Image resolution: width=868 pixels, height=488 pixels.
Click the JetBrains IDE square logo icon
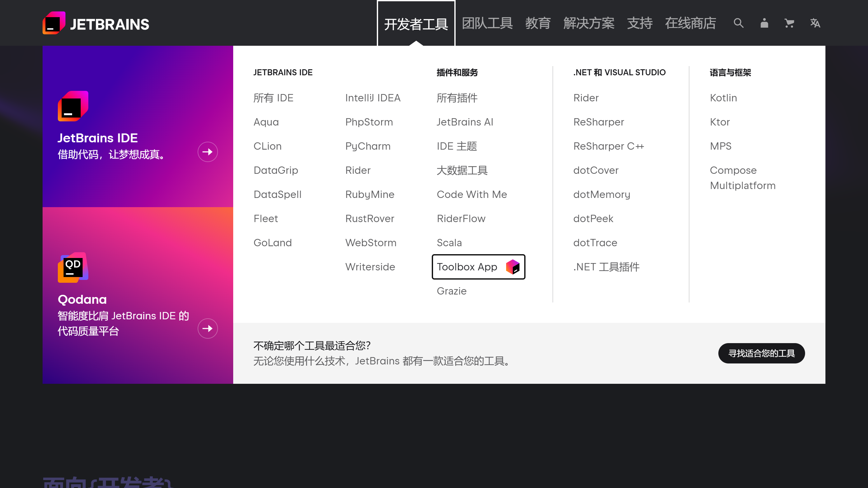click(73, 106)
